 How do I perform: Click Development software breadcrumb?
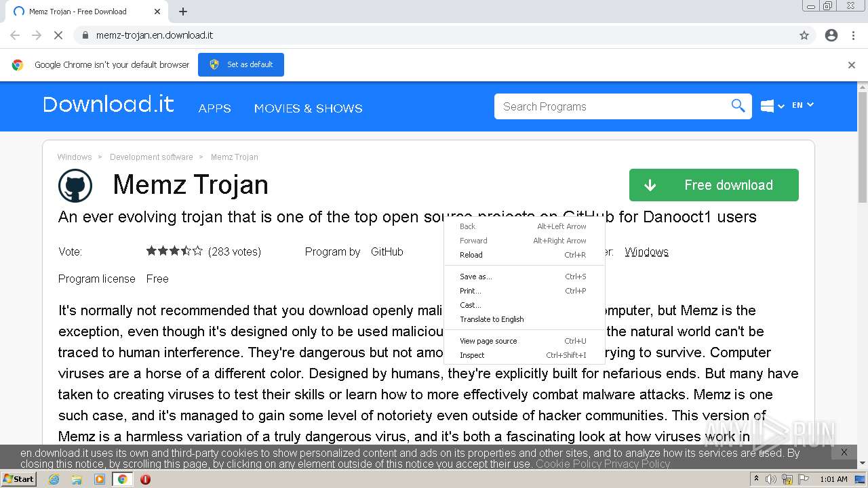pos(151,157)
